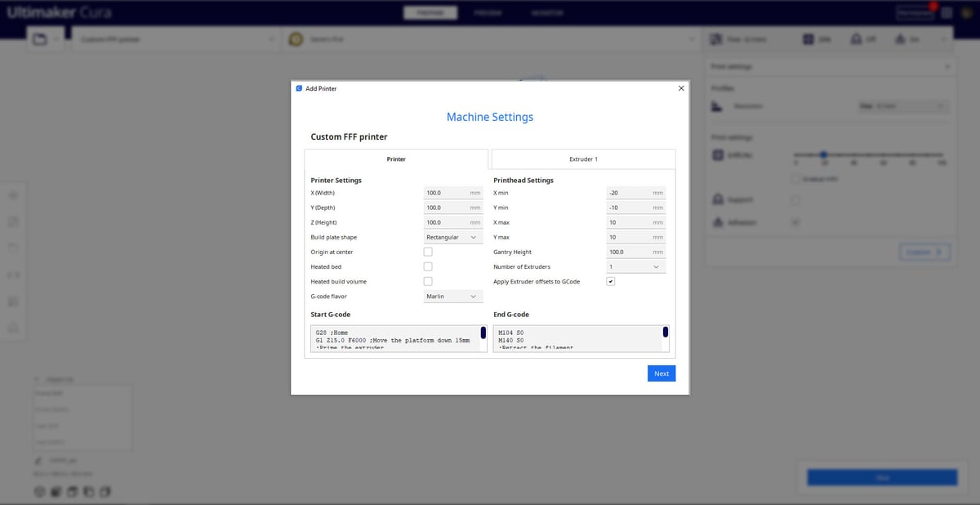
Task: Click the Generic PLA material spool icon
Action: (x=296, y=39)
